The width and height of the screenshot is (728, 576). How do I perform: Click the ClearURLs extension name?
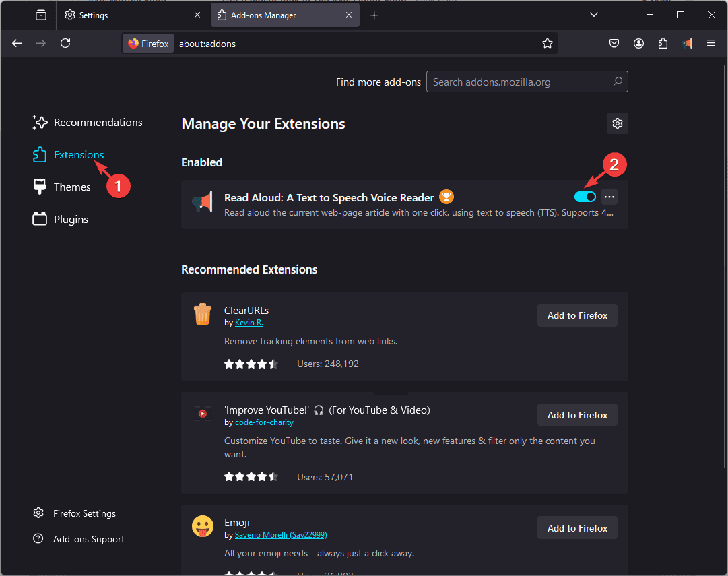click(246, 311)
